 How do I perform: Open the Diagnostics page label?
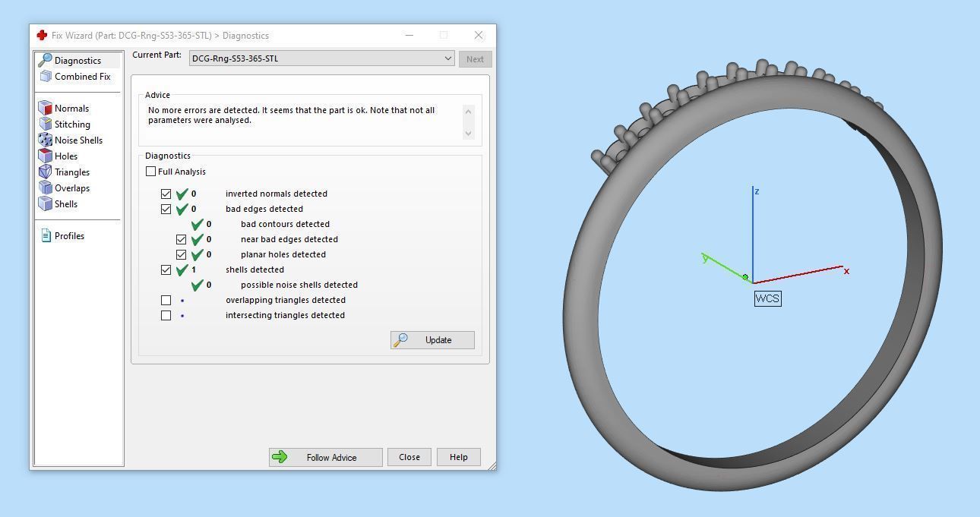[x=77, y=61]
